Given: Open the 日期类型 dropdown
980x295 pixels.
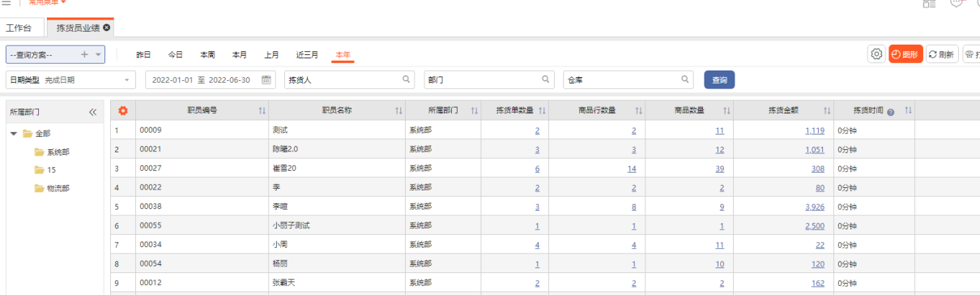Looking at the screenshot, I should click(x=71, y=79).
